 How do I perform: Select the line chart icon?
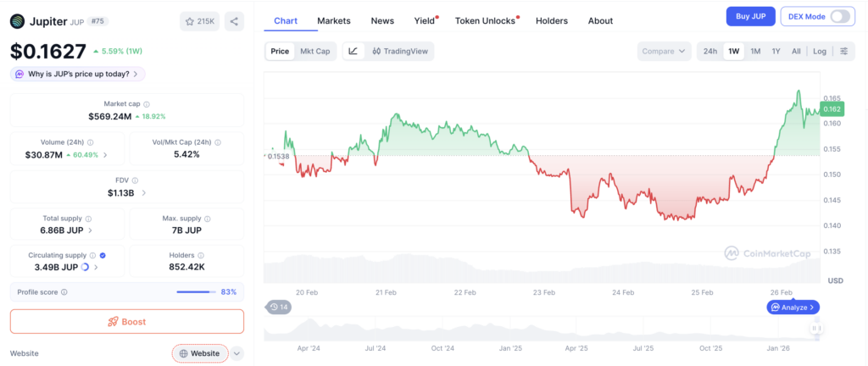(353, 52)
